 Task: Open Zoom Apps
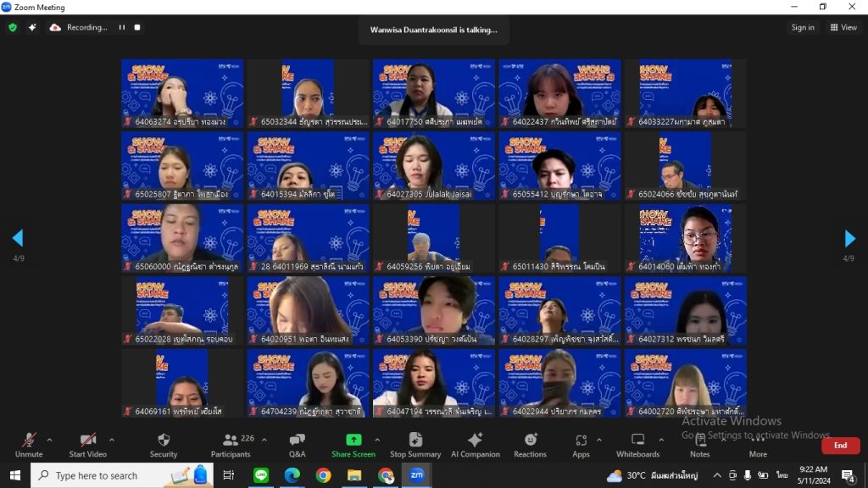(581, 445)
